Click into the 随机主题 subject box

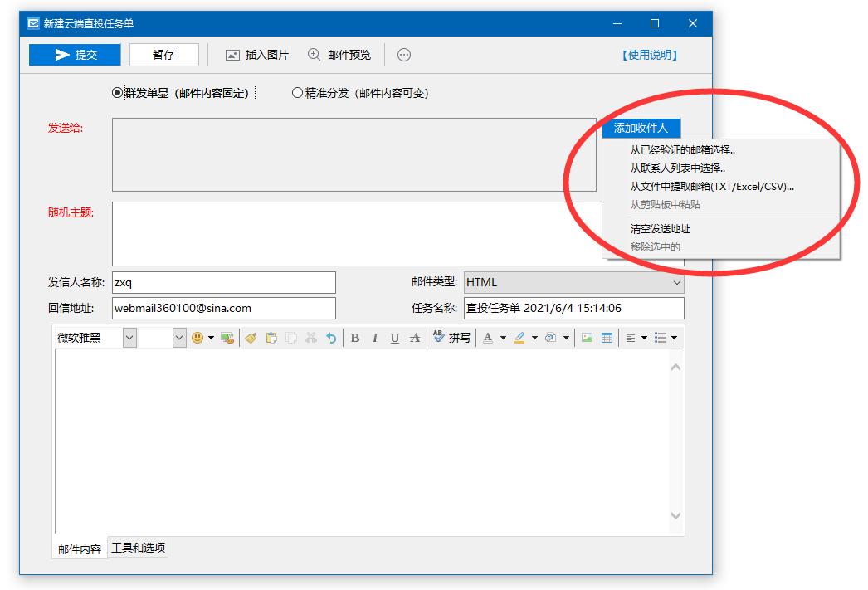pos(357,233)
